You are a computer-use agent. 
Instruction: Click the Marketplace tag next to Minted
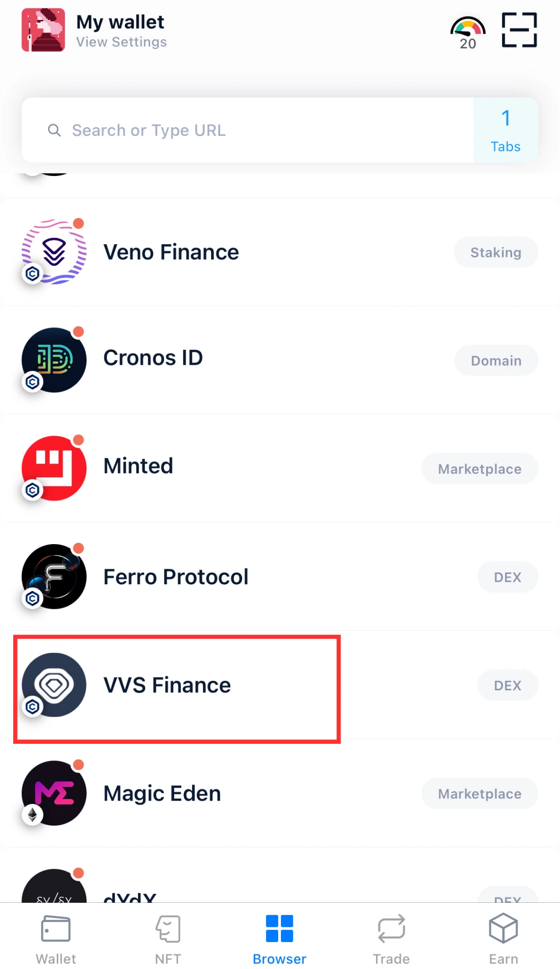pos(480,469)
